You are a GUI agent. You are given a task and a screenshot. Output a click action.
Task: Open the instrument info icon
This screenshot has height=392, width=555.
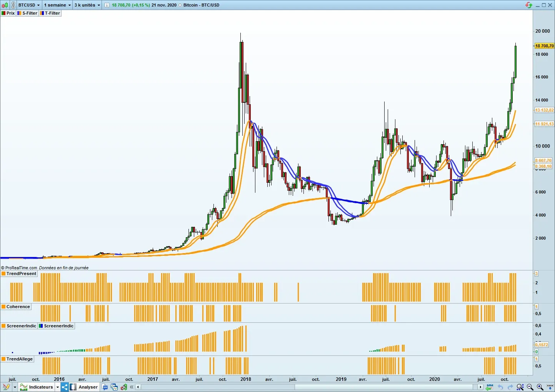(107, 5)
